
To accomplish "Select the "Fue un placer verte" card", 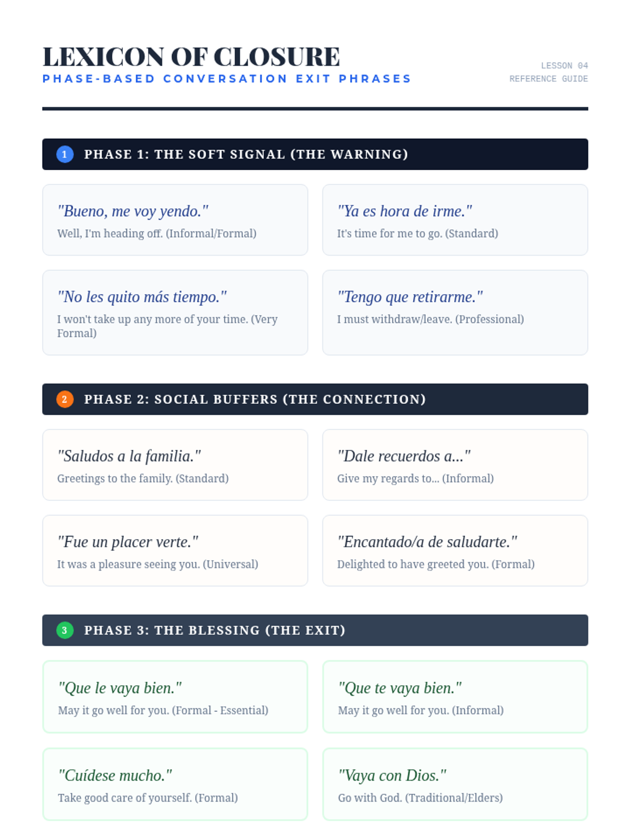I will [175, 551].
